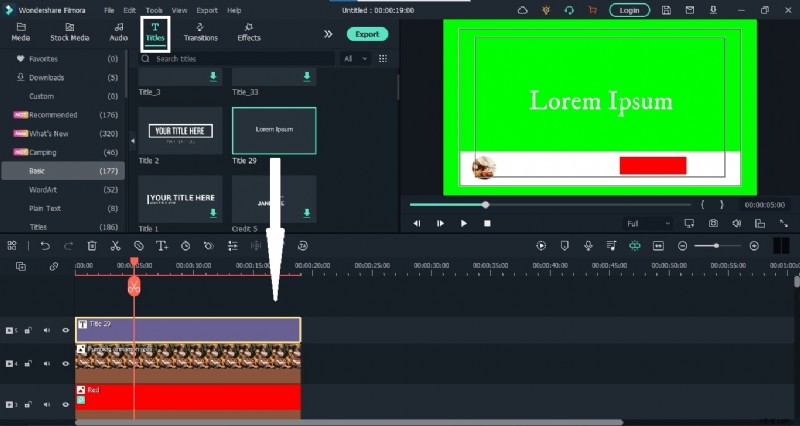Add text with the T+ tool
Screen dimensions: 800x426
(162, 246)
